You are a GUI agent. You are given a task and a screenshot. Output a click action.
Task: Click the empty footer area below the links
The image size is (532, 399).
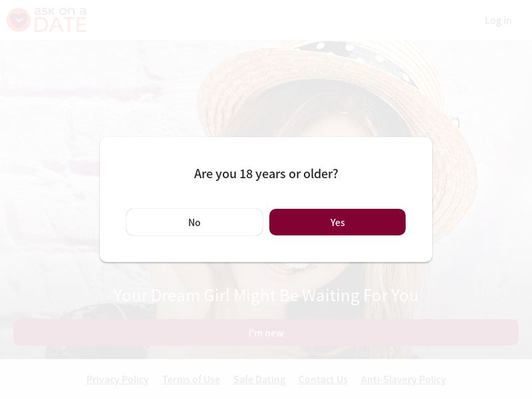tap(266, 394)
